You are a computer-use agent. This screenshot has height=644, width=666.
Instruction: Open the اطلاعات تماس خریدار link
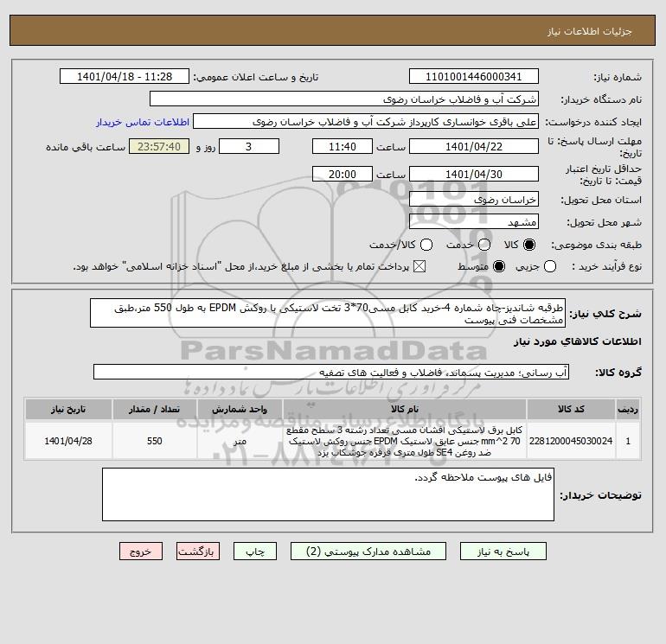pyautogui.click(x=143, y=122)
